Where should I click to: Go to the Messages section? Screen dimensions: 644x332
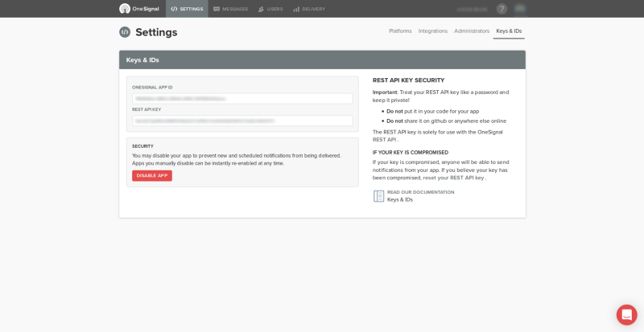tap(230, 9)
